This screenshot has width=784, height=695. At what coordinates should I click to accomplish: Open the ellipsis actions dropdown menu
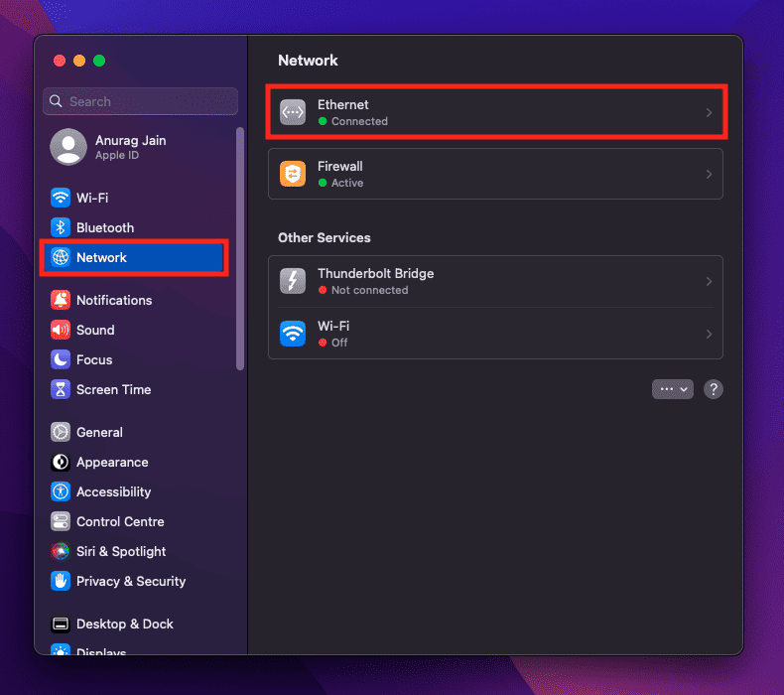coord(673,389)
